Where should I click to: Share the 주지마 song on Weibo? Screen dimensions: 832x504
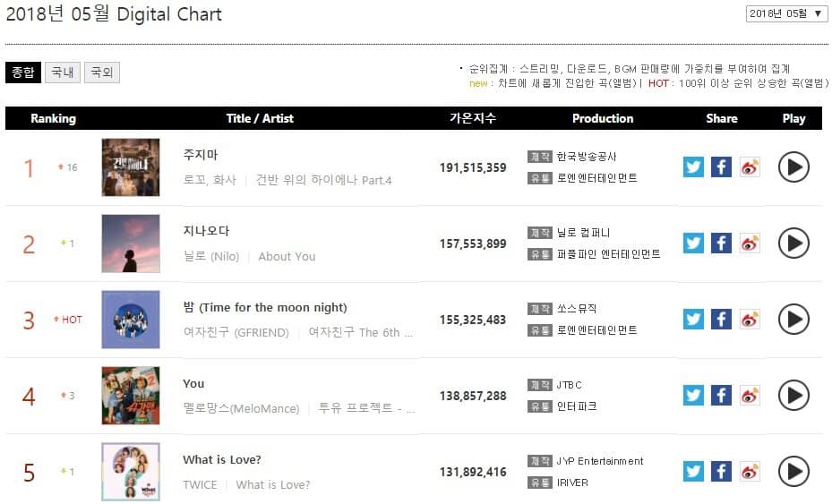coord(750,167)
